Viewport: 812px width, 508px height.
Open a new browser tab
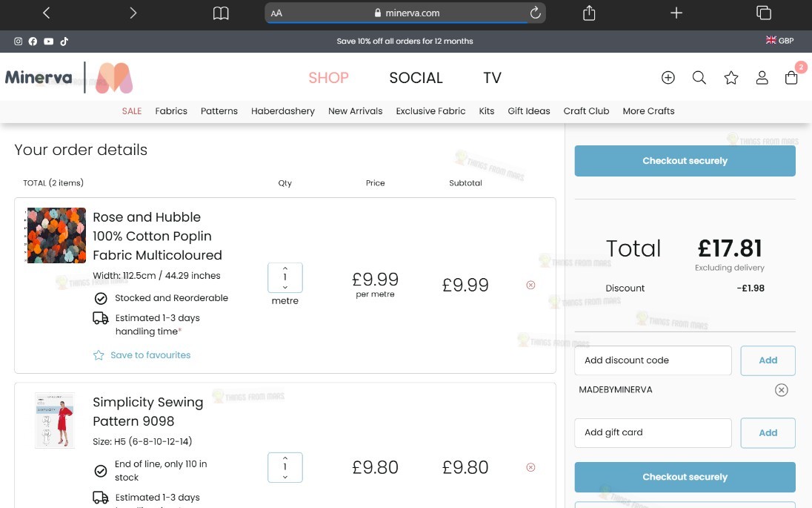pyautogui.click(x=676, y=13)
